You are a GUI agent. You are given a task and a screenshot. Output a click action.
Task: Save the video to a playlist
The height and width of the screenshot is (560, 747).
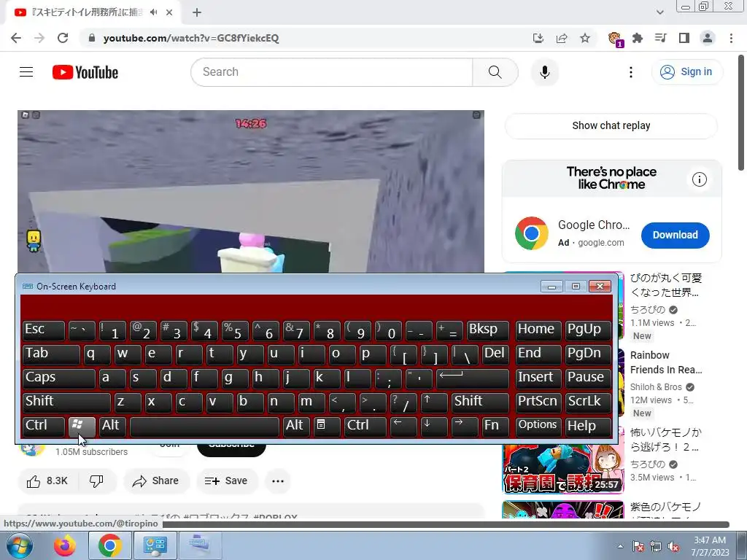226,481
